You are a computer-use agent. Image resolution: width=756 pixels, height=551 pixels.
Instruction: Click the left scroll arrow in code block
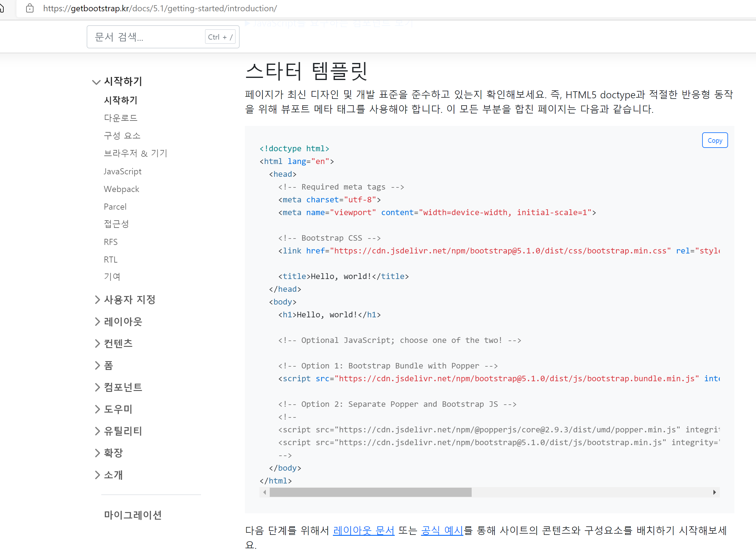pyautogui.click(x=265, y=492)
